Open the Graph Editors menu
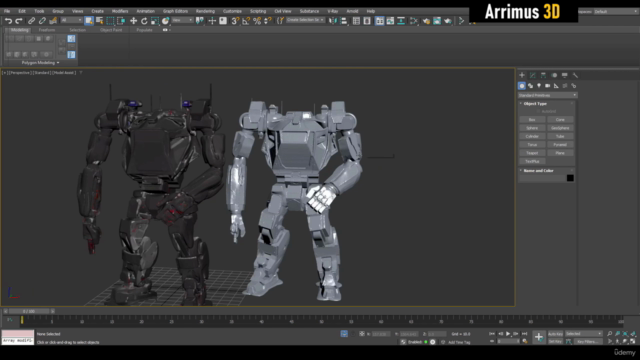Image resolution: width=640 pixels, height=360 pixels. (x=176, y=11)
